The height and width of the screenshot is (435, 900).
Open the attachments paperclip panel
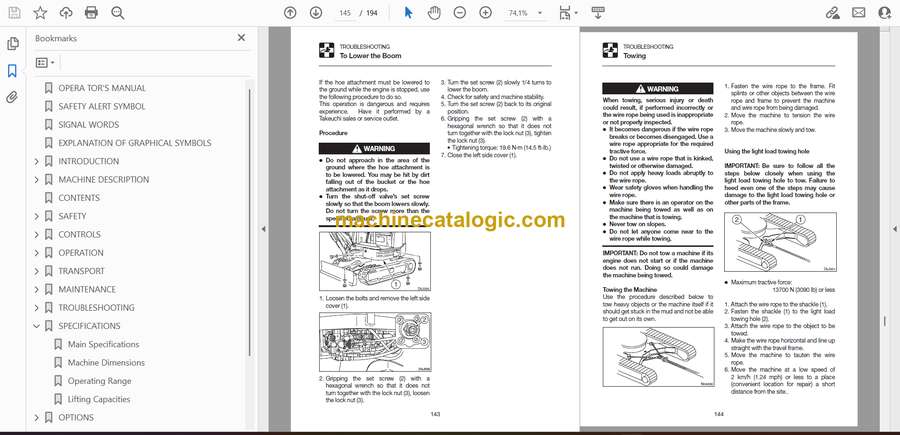coord(12,97)
